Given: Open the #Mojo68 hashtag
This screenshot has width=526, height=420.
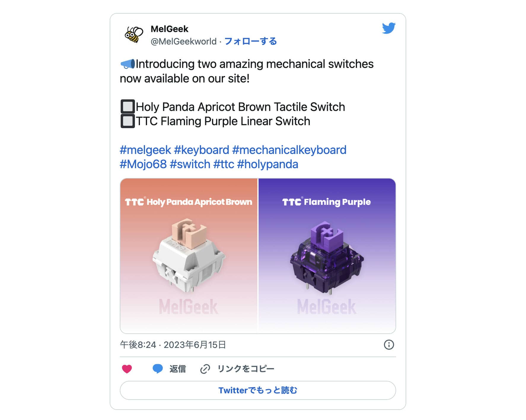Looking at the screenshot, I should coord(143,164).
